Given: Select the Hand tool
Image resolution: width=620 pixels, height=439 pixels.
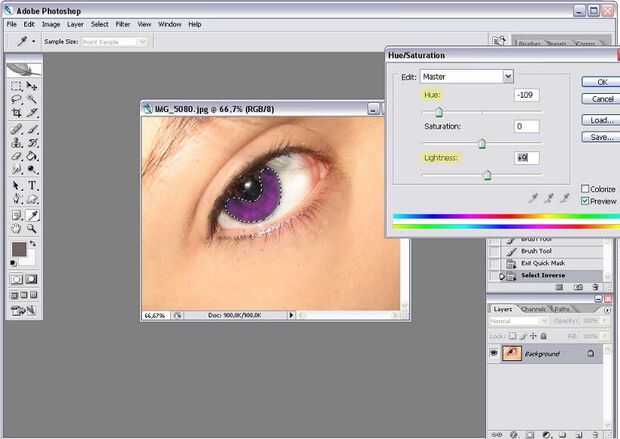Looking at the screenshot, I should pyautogui.click(x=16, y=229).
